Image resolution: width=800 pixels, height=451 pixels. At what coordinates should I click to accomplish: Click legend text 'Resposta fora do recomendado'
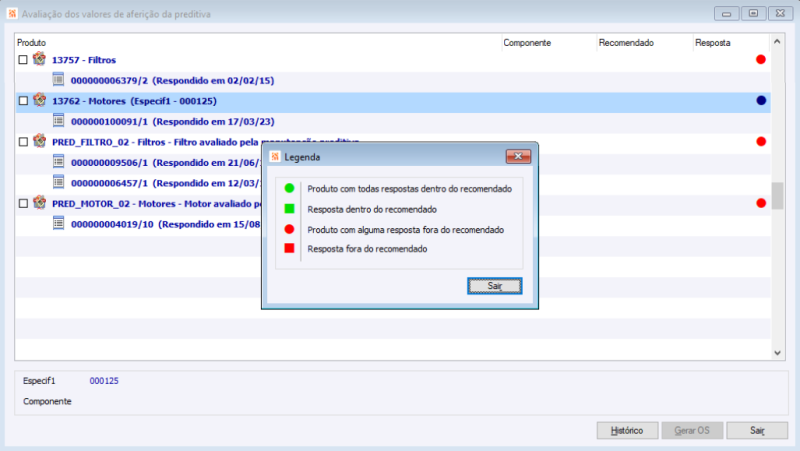367,249
